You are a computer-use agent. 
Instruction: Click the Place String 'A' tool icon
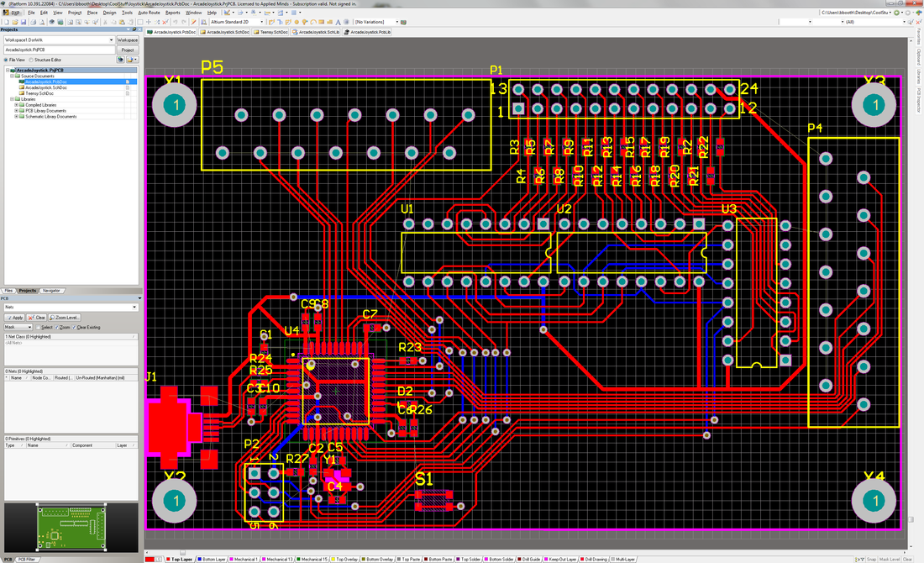[339, 22]
